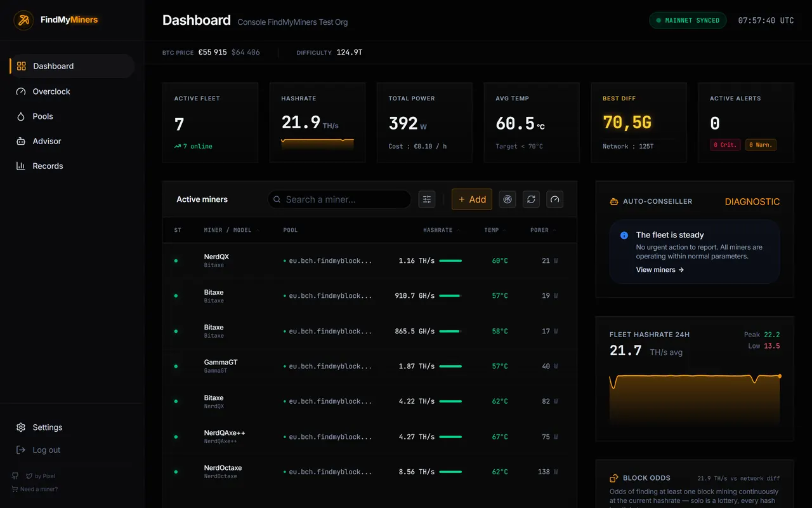Select the NerdQX miner row name
The width and height of the screenshot is (812, 508).
(x=216, y=257)
